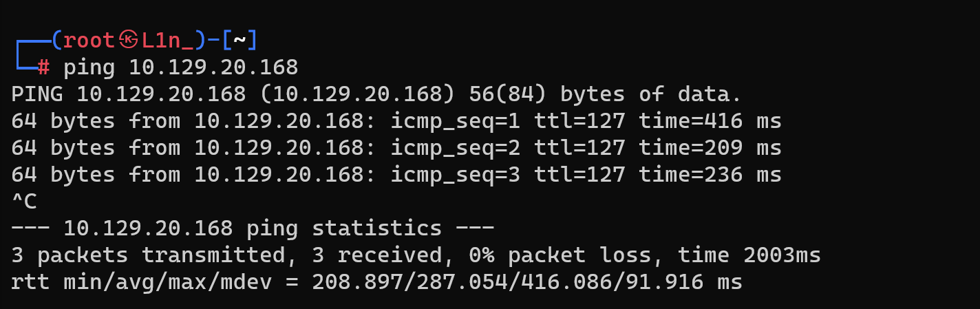Click the tilde directory in brackets
Screen dimensions: 980x309
tap(239, 41)
